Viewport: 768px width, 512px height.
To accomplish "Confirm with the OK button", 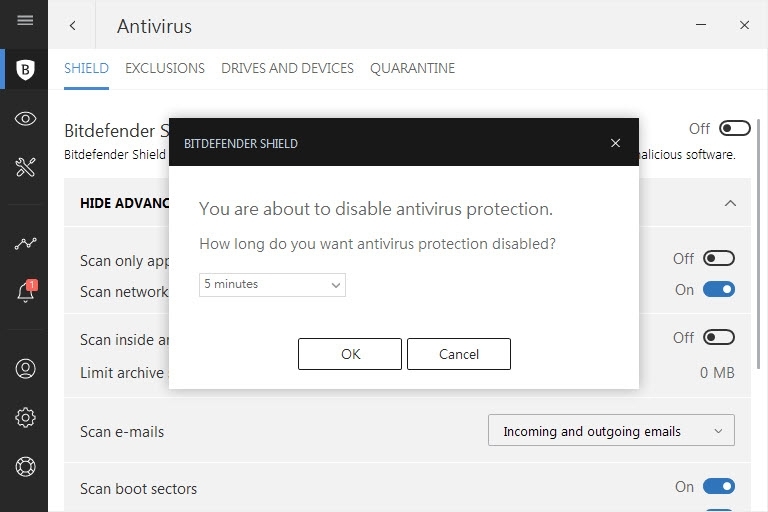I will click(x=350, y=354).
